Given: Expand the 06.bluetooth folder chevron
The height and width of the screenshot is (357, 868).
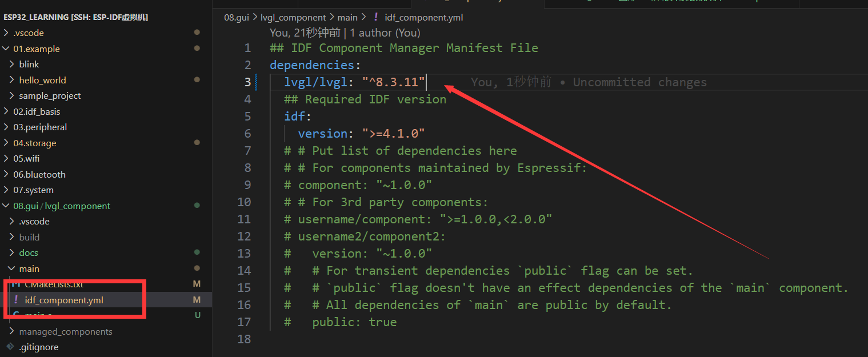Looking at the screenshot, I should [6, 174].
